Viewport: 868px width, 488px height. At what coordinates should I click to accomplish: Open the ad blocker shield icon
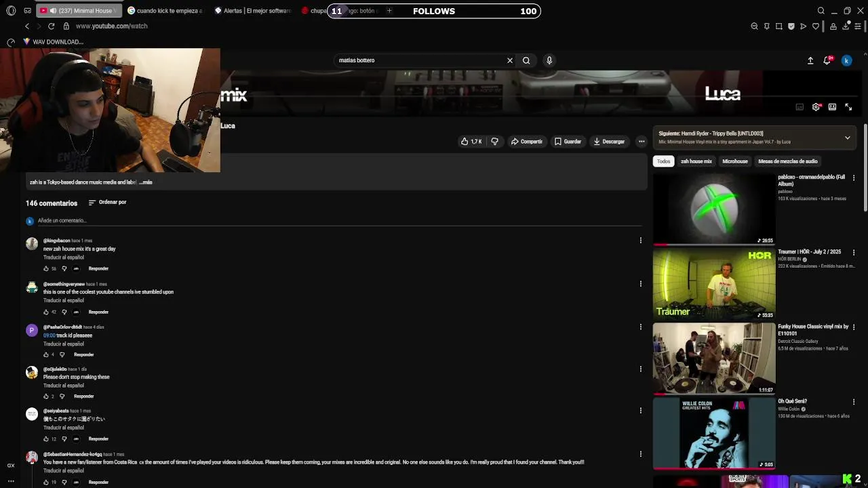pos(791,26)
